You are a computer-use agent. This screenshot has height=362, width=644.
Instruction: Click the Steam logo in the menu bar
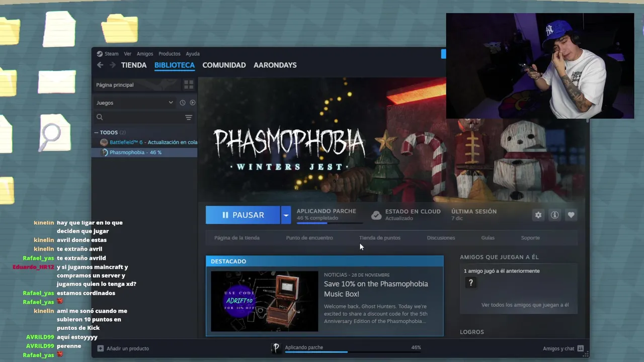(100, 54)
